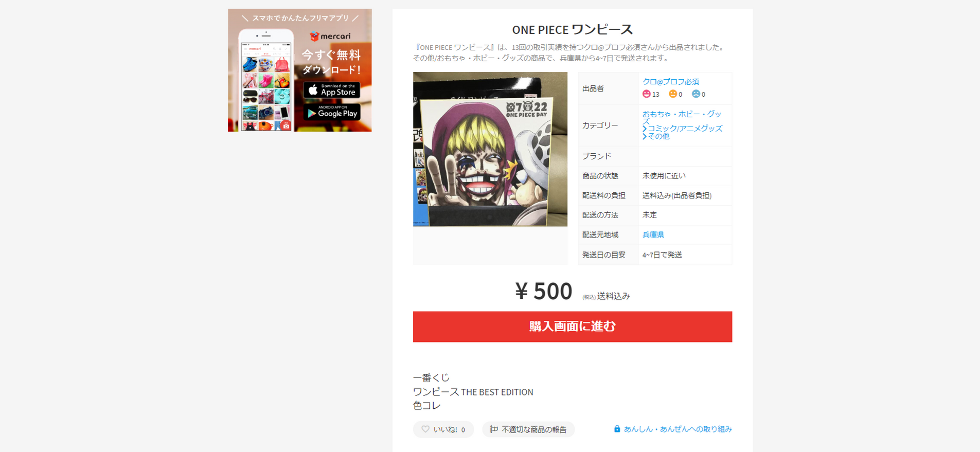Open おもちゃ・ホビー・グッズ category link
Image resolution: width=980 pixels, height=452 pixels.
[x=682, y=117]
